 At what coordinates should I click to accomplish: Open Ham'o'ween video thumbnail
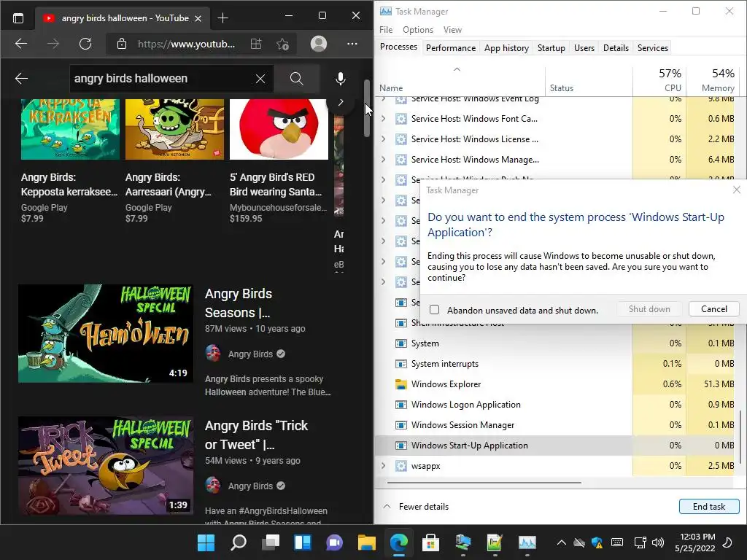[106, 333]
